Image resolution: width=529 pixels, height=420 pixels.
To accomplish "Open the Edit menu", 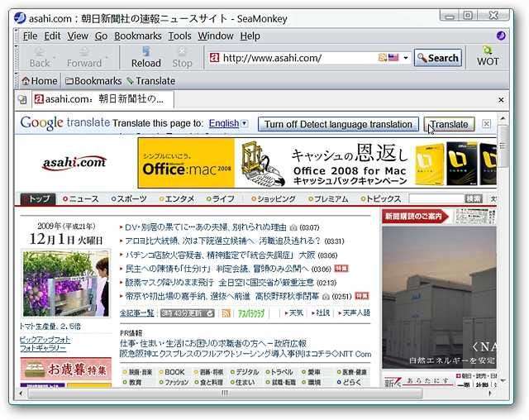I will pyautogui.click(x=52, y=36).
